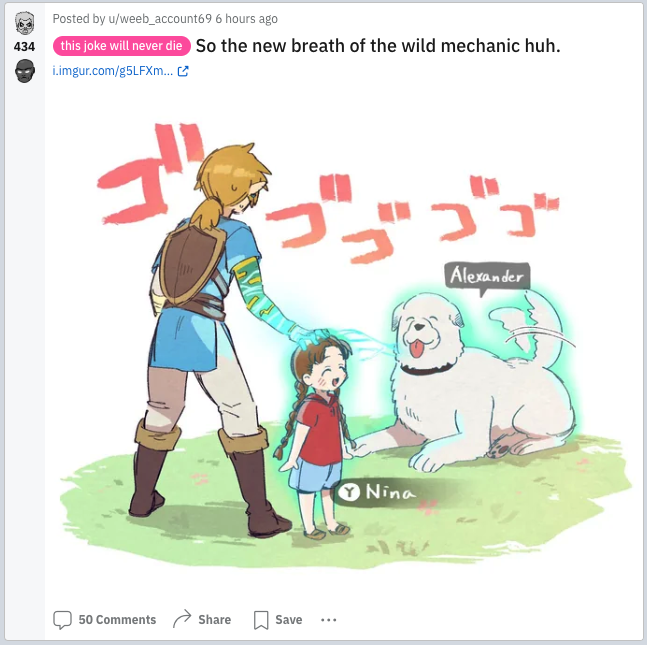Upvote the post using the custom upvote icon

25,23
